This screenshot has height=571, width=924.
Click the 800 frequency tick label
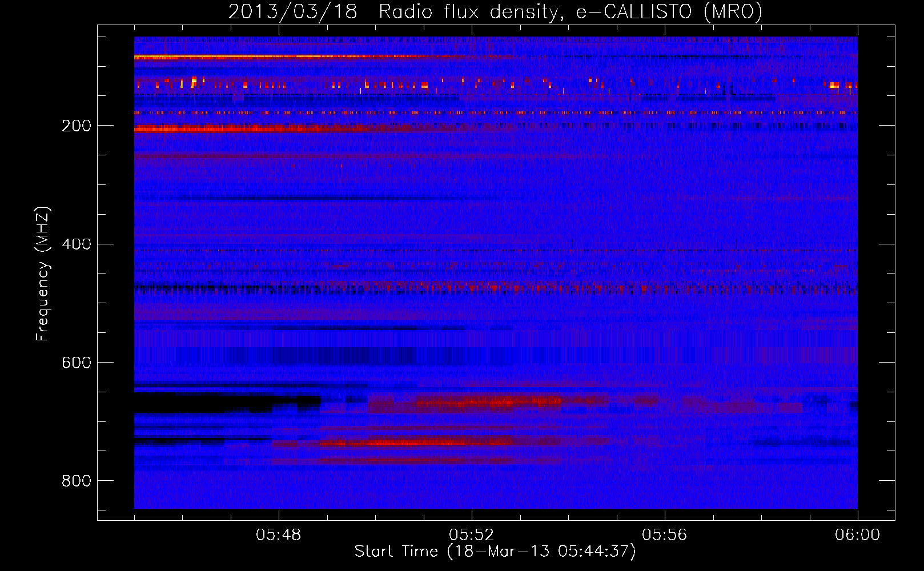tap(77, 481)
